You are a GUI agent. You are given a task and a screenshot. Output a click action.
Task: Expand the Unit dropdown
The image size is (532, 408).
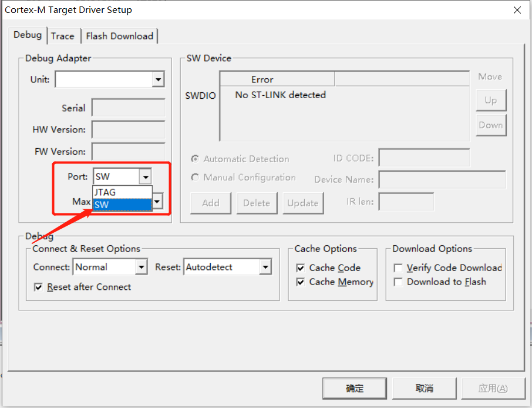[x=158, y=79]
